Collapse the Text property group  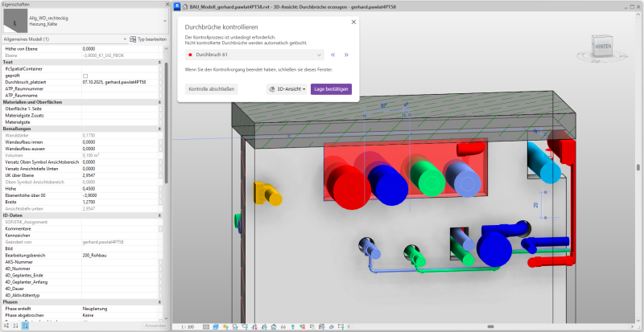point(160,62)
